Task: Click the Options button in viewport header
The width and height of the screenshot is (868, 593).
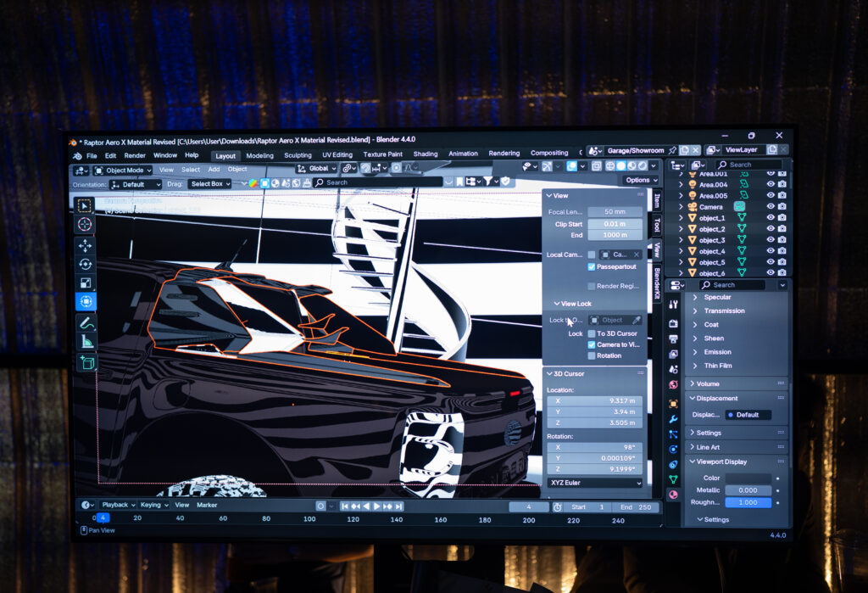Action: pyautogui.click(x=640, y=180)
